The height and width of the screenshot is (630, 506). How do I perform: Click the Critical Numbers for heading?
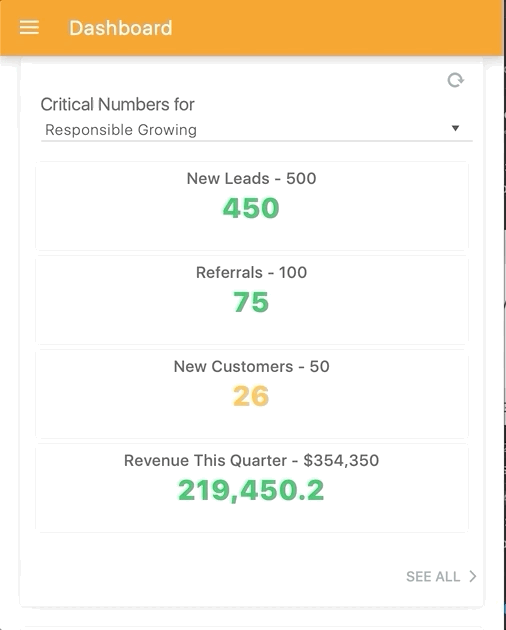coord(117,104)
